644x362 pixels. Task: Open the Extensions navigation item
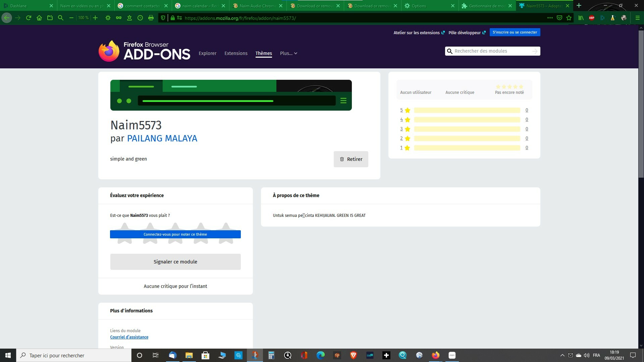point(236,53)
